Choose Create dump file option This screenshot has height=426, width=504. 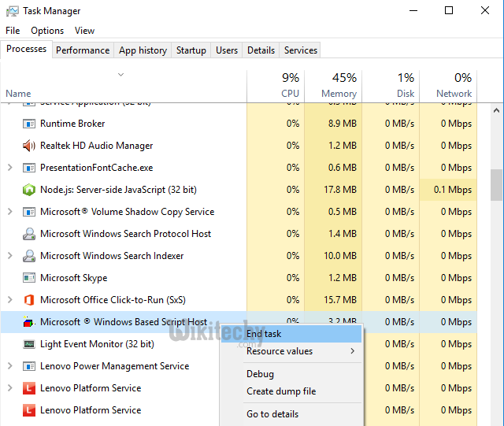281,391
